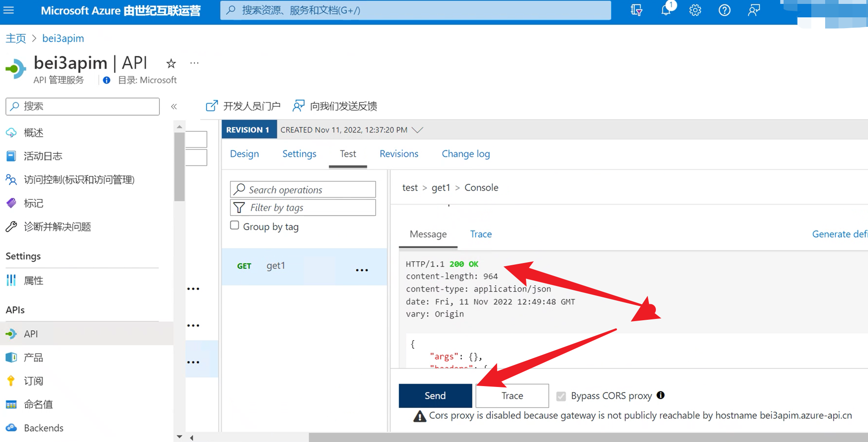Switch to the Trace response tab

(481, 234)
